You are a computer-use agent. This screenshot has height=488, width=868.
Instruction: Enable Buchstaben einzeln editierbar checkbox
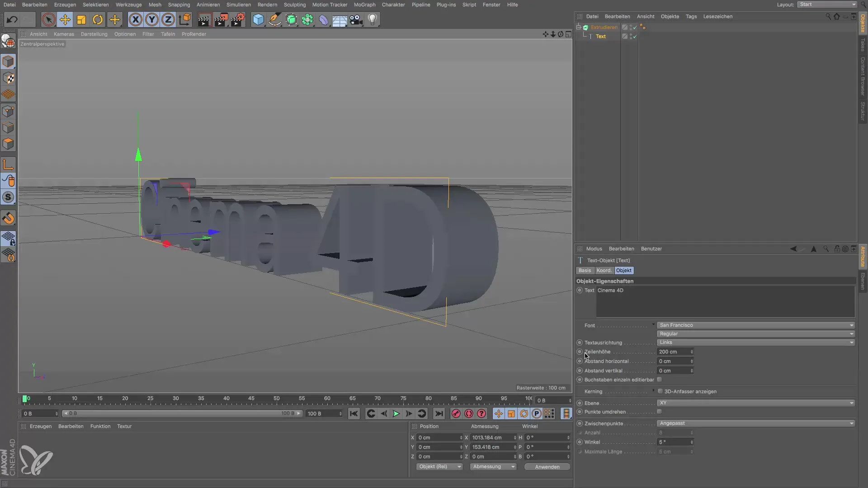point(659,380)
